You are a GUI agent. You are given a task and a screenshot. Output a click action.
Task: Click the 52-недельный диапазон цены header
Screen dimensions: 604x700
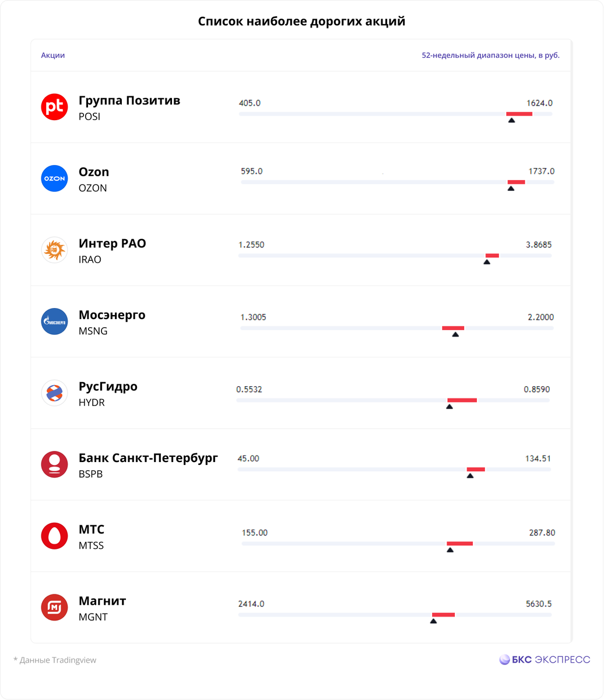pos(491,55)
